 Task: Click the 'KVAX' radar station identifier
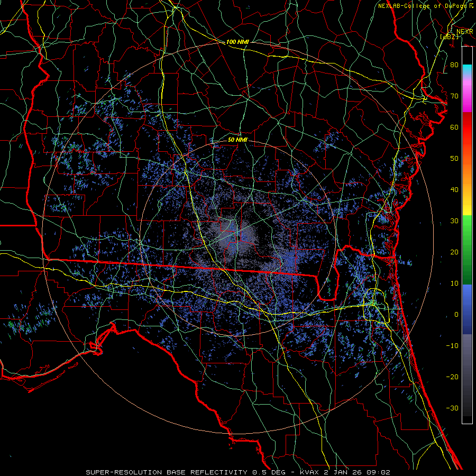[x=309, y=472]
